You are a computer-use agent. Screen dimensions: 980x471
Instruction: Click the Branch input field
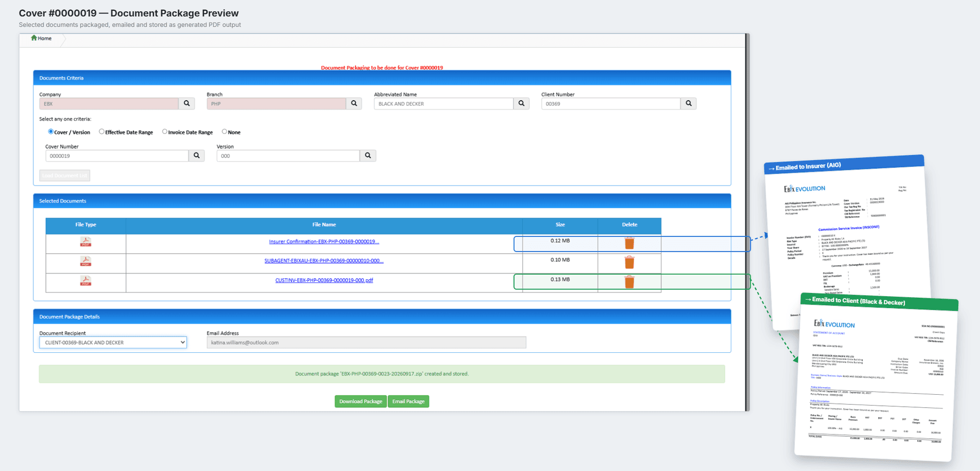(277, 103)
